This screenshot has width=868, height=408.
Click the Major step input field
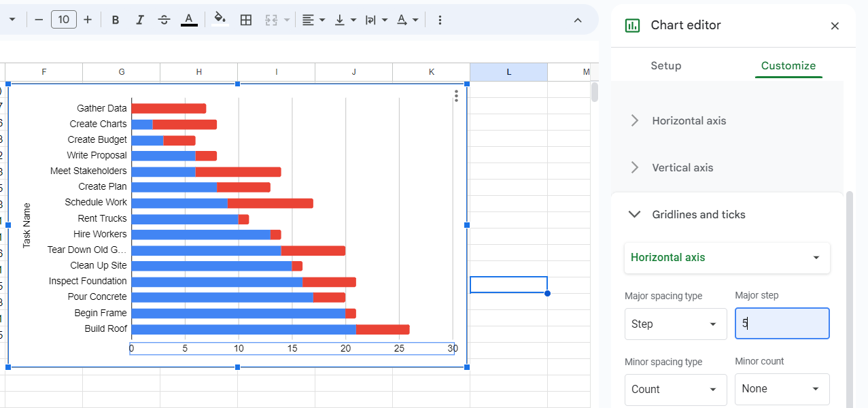point(782,324)
